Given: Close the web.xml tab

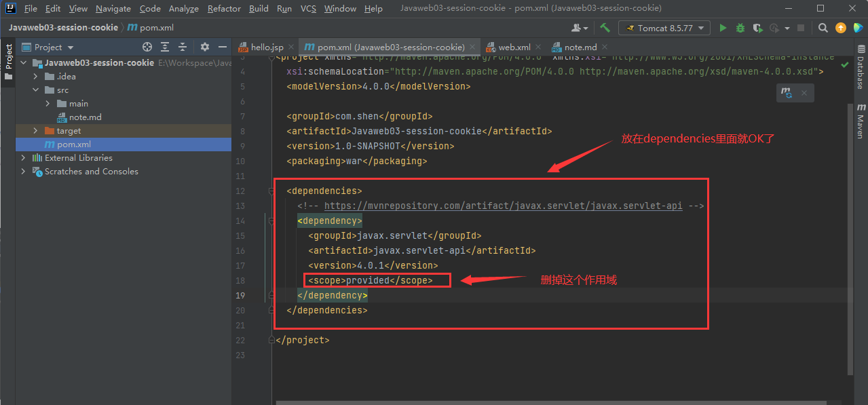Looking at the screenshot, I should pos(537,47).
